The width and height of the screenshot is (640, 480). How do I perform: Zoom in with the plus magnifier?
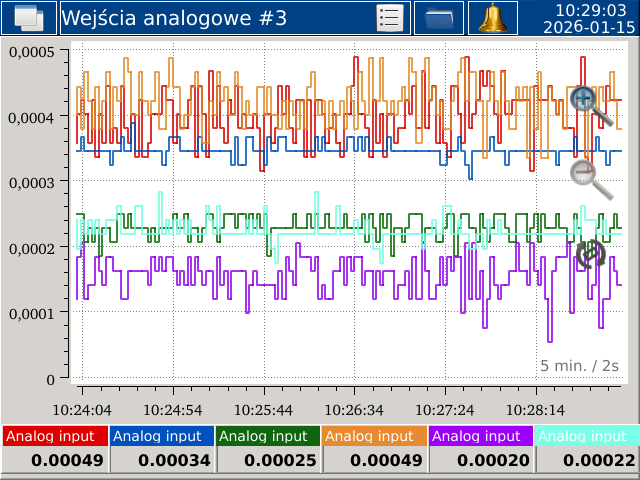point(589,104)
